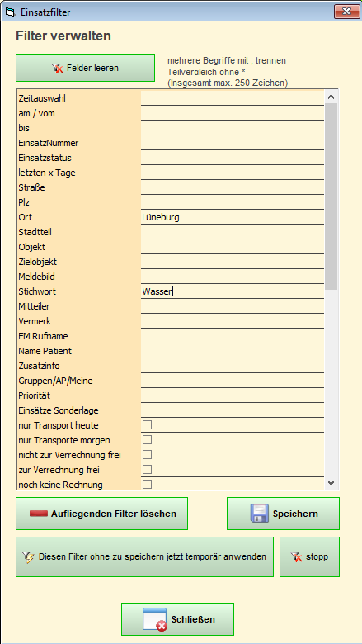This screenshot has height=644, width=362.
Task: Click the filter icon on Felder leeren
Action: point(58,69)
